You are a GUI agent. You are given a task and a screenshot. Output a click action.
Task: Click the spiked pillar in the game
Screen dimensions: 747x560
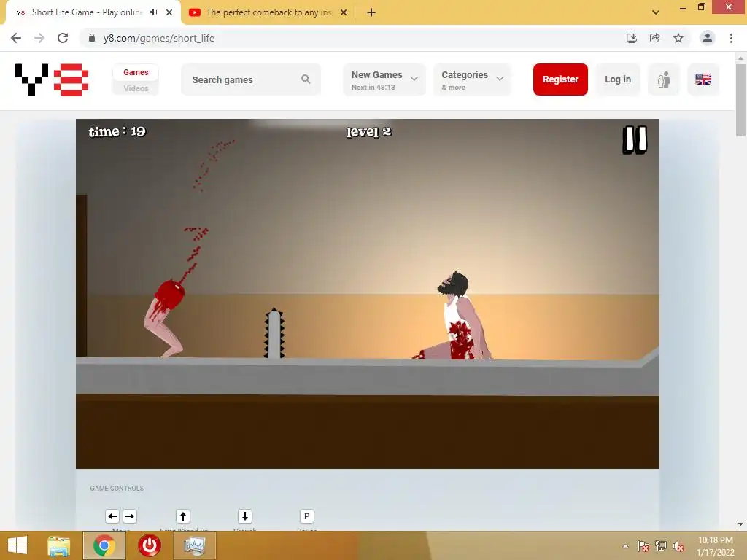pyautogui.click(x=274, y=332)
